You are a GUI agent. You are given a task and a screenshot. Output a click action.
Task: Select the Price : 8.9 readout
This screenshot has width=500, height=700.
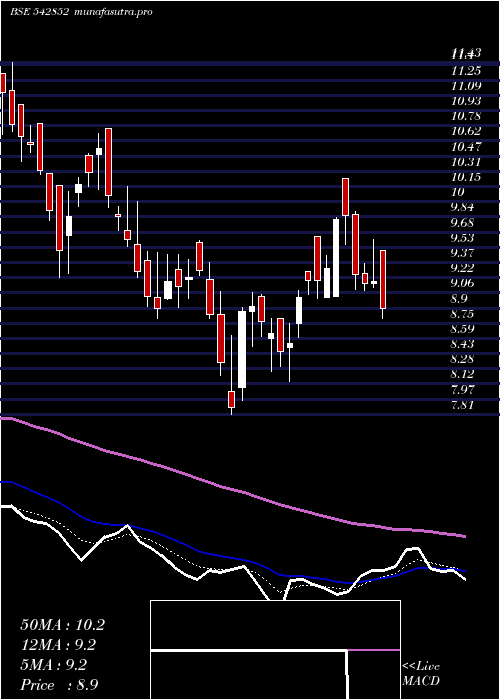tap(59, 685)
